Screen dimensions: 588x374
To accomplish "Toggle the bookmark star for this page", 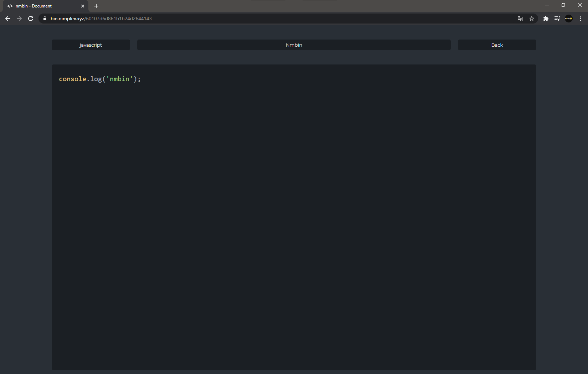I will coord(531,18).
